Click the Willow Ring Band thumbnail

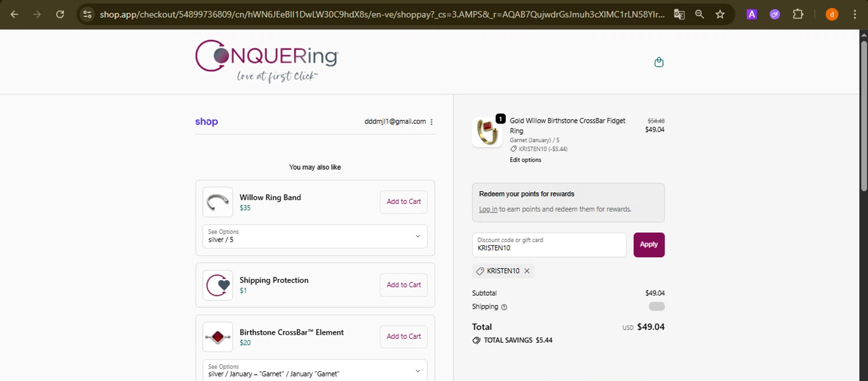click(x=218, y=202)
